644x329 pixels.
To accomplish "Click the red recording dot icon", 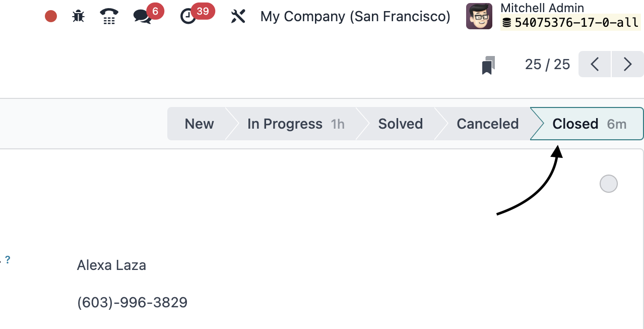I will click(x=51, y=16).
